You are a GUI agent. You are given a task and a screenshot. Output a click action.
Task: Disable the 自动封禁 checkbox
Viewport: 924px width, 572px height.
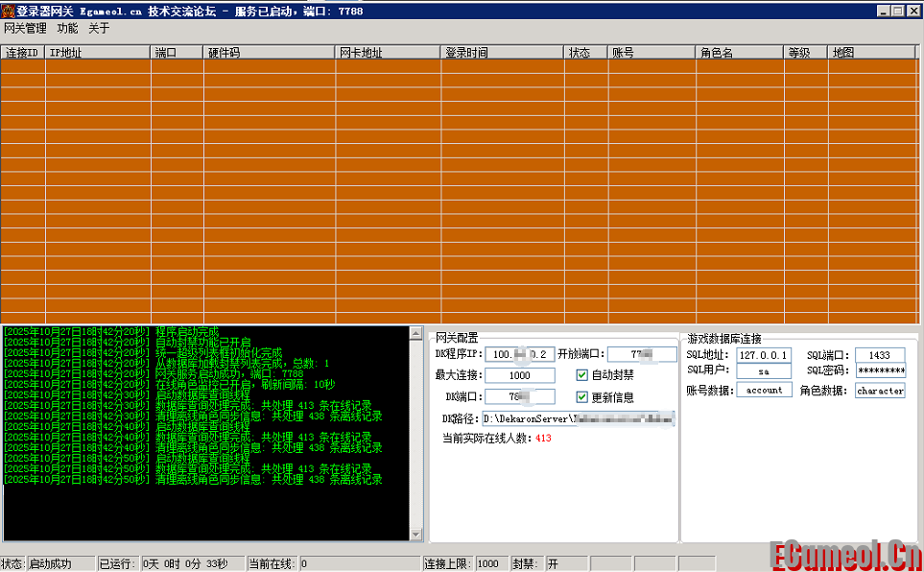[x=580, y=375]
